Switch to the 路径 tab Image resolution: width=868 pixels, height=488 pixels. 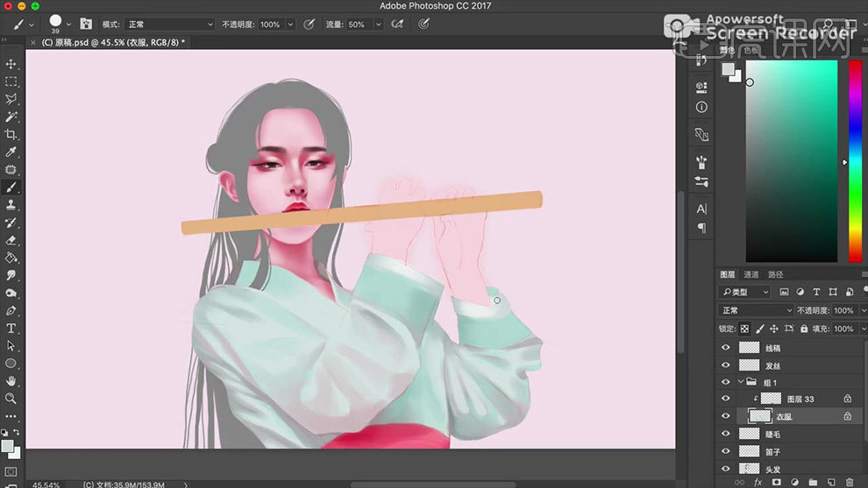(x=776, y=274)
